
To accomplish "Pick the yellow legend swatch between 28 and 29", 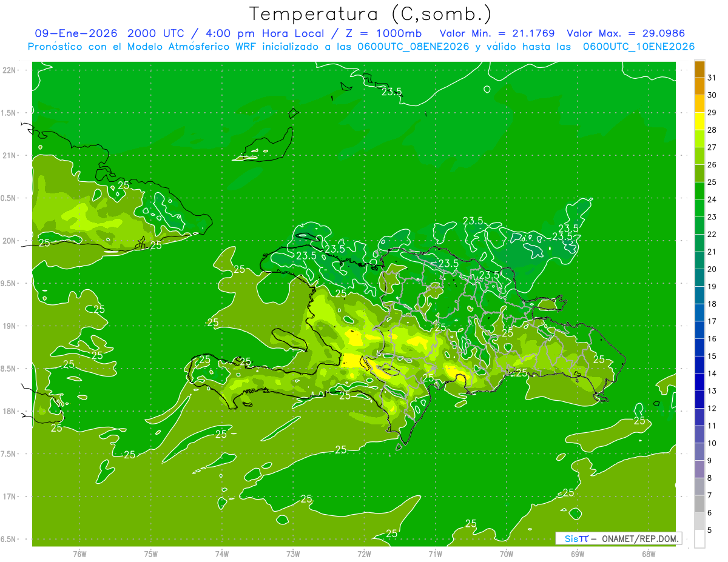I will pos(699,121).
